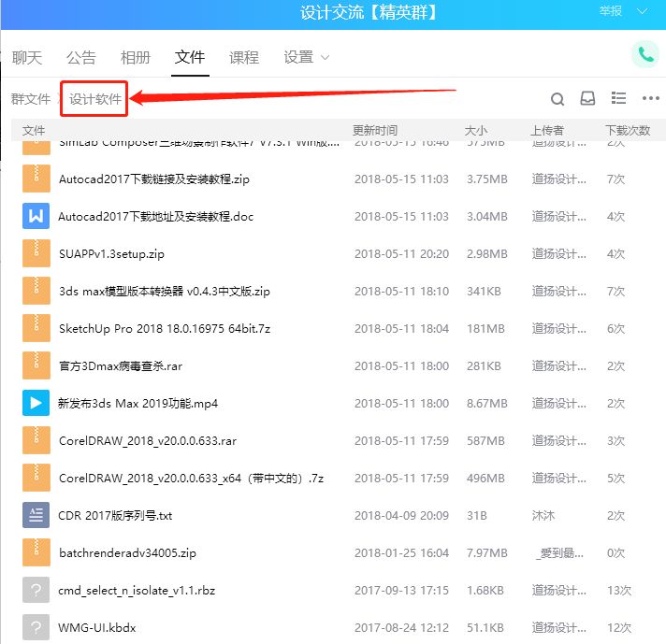Click zip icon of Autocad2017下载链接及安装教程.zip
The width and height of the screenshot is (666, 644).
(36, 179)
